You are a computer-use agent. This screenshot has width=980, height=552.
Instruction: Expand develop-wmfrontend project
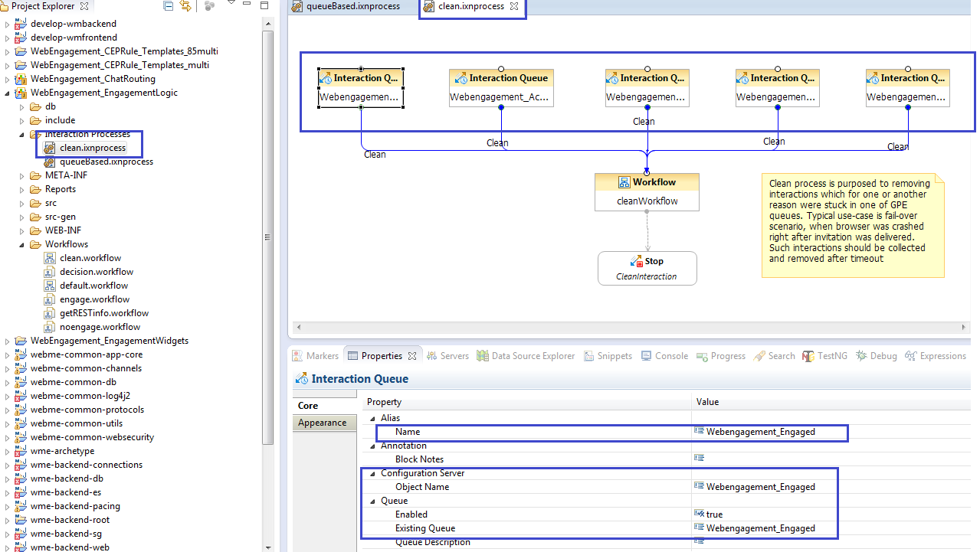click(8, 38)
